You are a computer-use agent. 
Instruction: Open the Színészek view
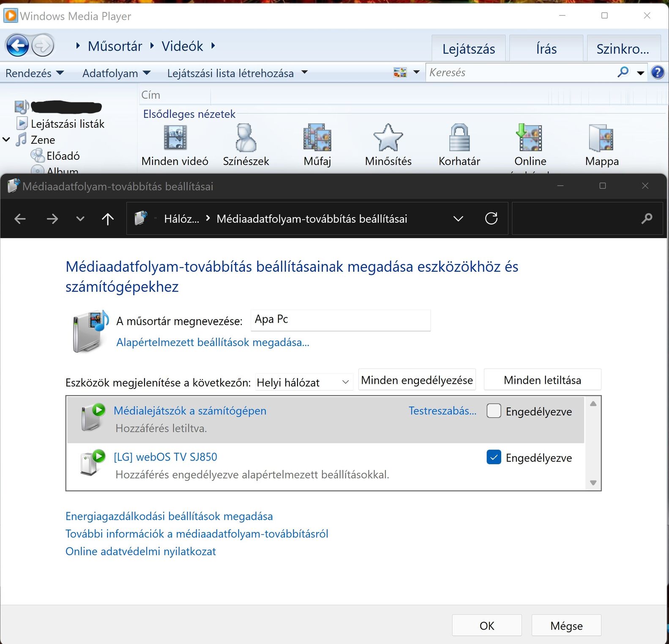(246, 145)
